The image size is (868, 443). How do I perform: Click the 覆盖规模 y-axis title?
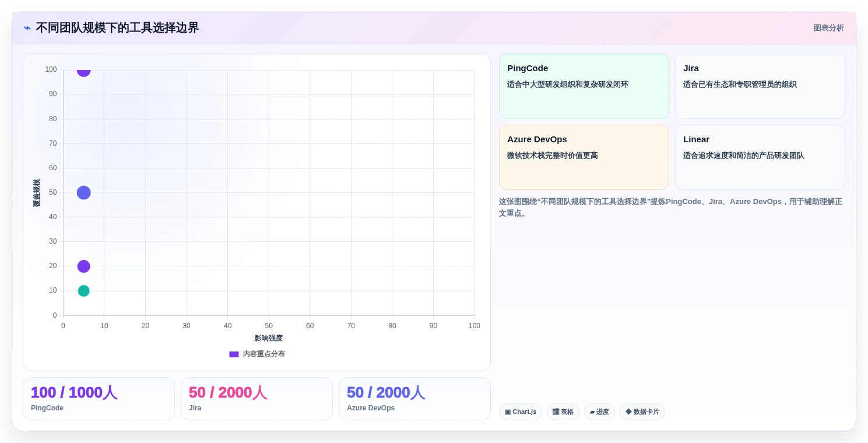37,193
